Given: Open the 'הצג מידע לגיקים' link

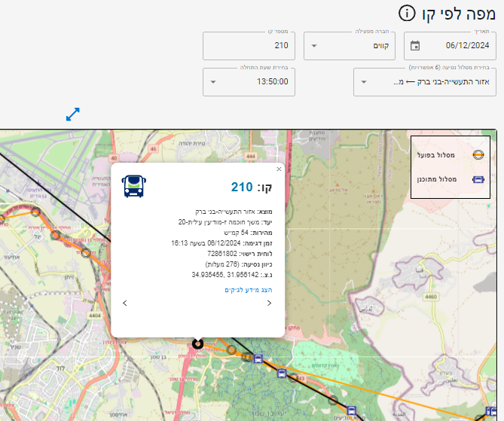Looking at the screenshot, I should (x=248, y=290).
